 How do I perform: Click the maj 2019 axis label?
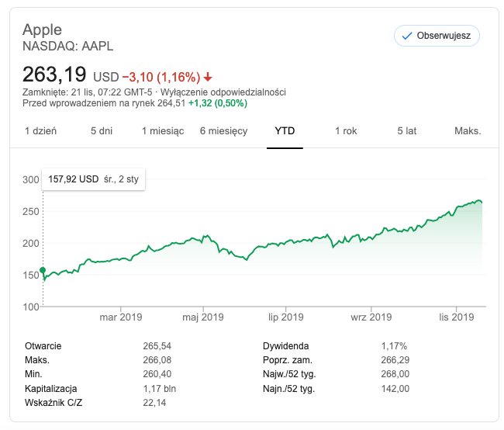[x=203, y=317]
